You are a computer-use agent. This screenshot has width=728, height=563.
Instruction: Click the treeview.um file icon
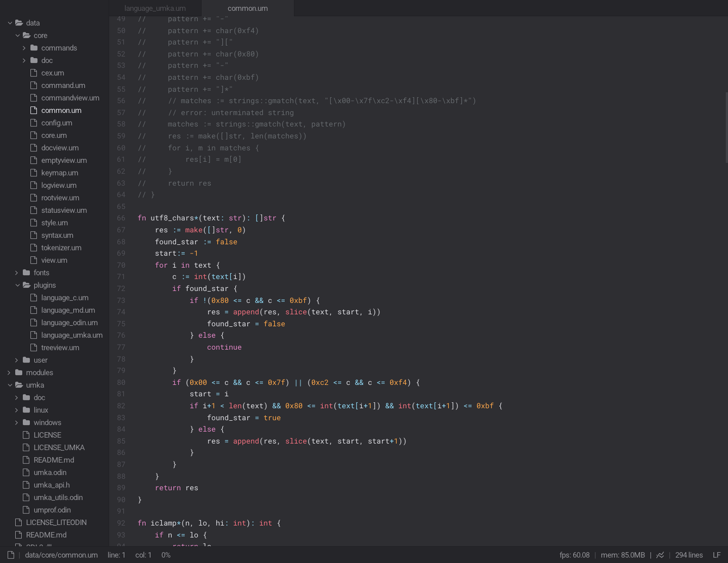pyautogui.click(x=34, y=347)
